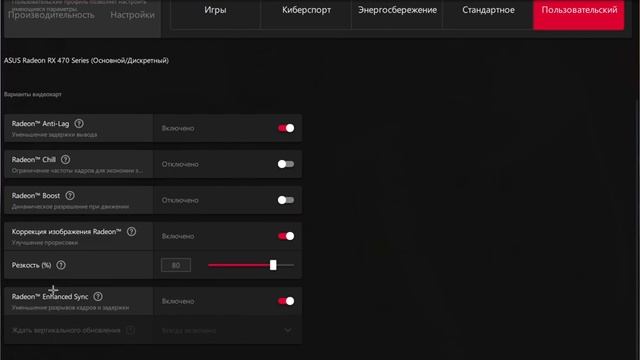Open the Radeon Boost help icon
640x360 pixels.
[70, 196]
